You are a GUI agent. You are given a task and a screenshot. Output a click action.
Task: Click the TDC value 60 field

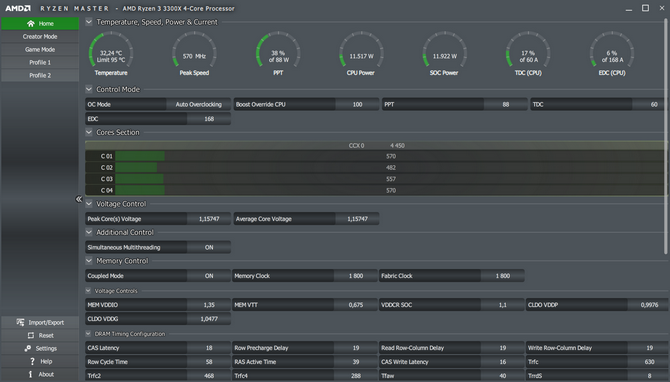649,105
